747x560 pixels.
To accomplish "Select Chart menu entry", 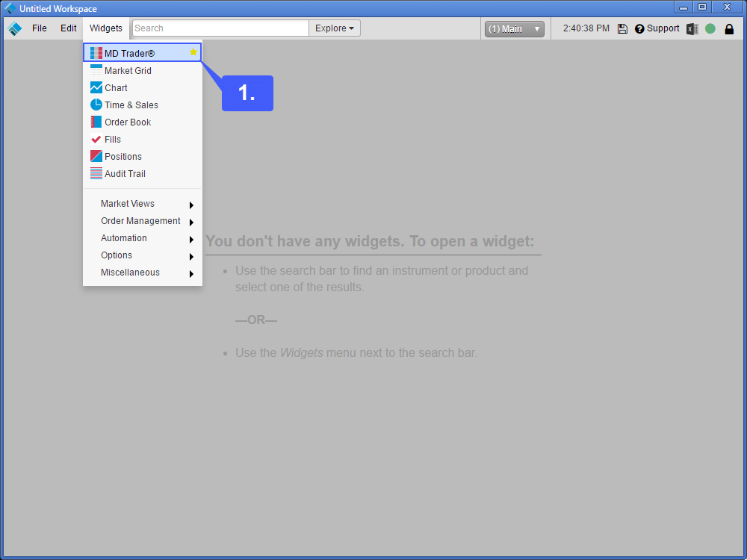I will pos(143,87).
